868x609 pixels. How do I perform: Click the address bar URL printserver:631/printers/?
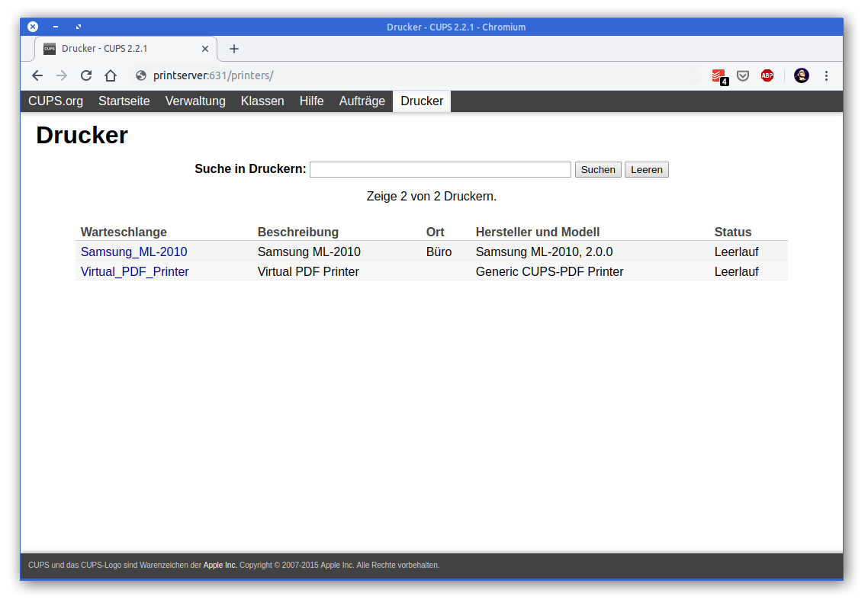click(x=213, y=75)
